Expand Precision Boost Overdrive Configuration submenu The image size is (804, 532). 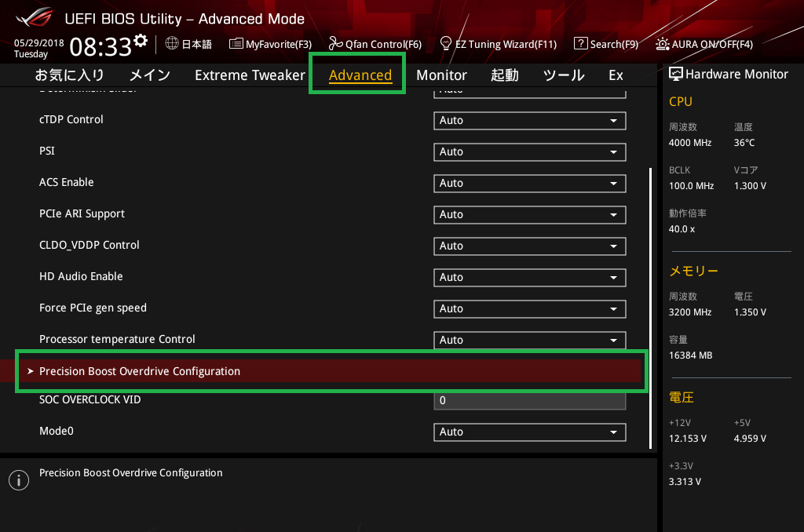coord(321,371)
